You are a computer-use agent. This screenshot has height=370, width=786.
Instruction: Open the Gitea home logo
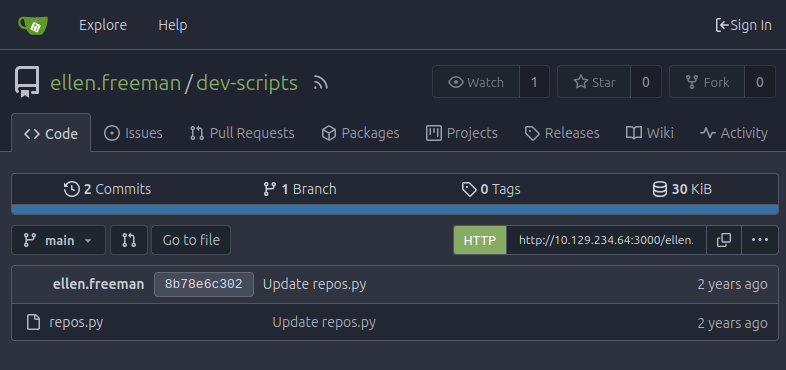[x=33, y=25]
